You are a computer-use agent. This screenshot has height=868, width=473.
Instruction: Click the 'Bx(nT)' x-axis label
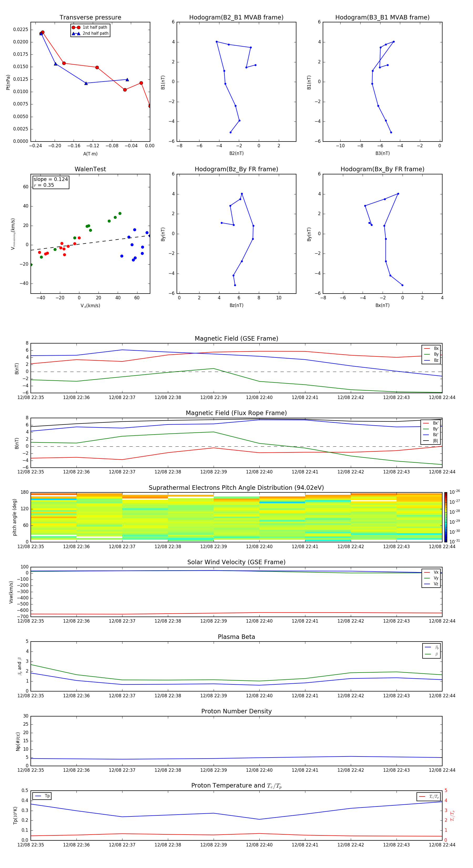pos(382,305)
